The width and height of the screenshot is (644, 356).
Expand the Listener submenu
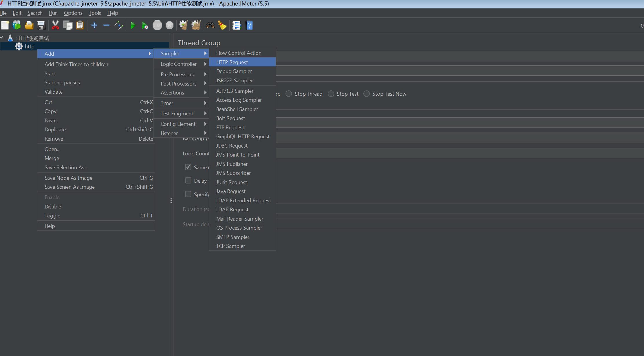pyautogui.click(x=181, y=133)
